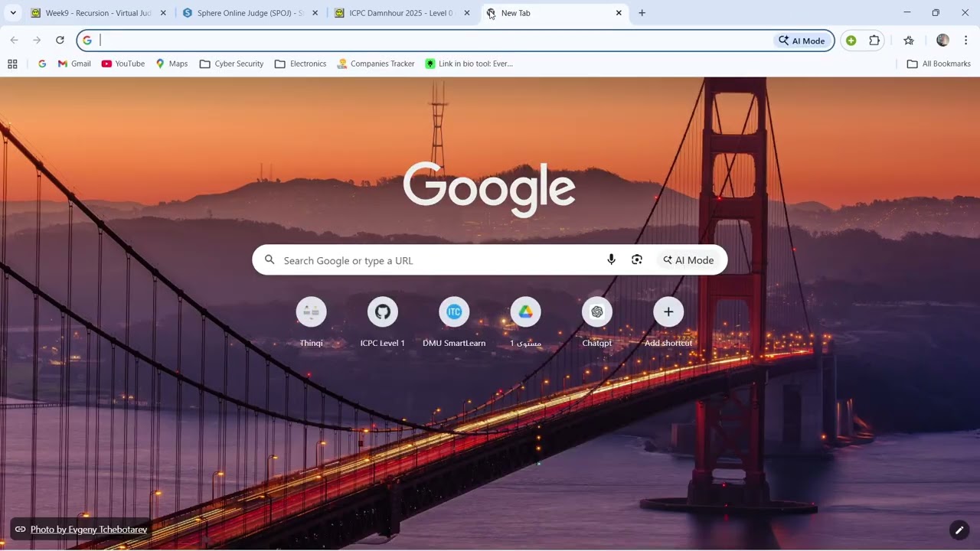The height and width of the screenshot is (551, 980).
Task: Click the Google logo
Action: [x=489, y=189]
